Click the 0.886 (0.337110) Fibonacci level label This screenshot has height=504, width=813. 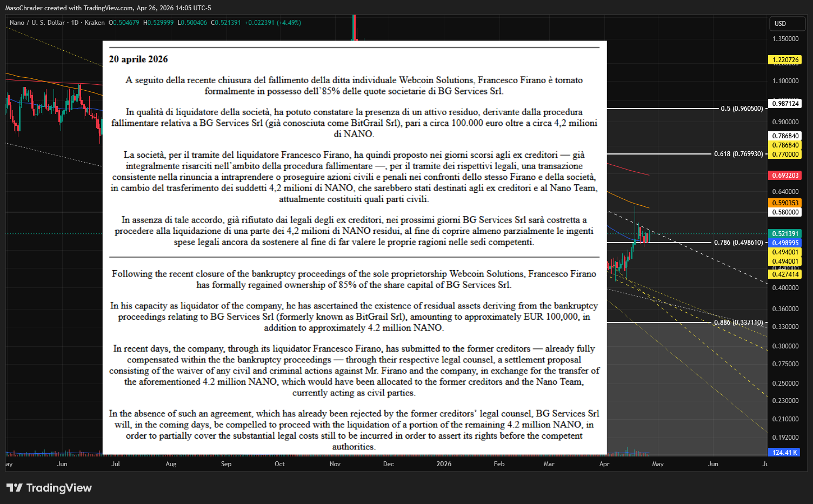pyautogui.click(x=738, y=322)
